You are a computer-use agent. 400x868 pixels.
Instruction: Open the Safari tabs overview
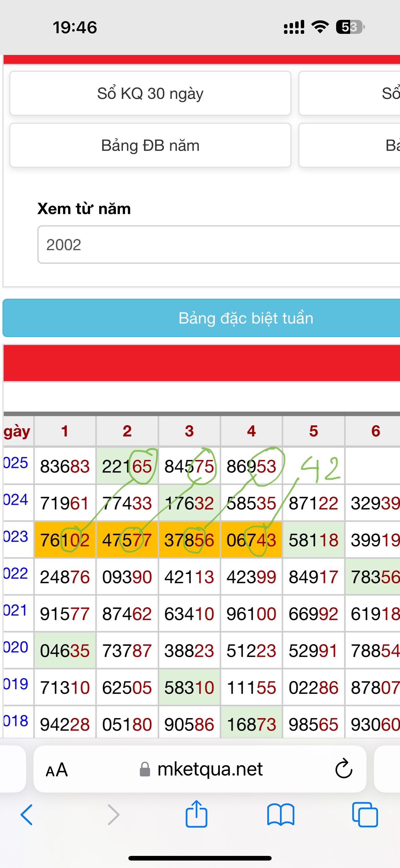[x=365, y=815]
